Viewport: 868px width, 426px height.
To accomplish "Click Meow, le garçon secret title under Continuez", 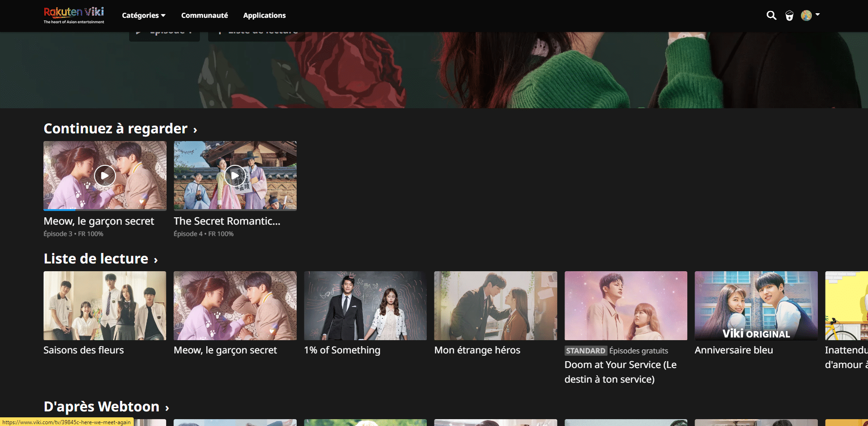I will point(99,221).
